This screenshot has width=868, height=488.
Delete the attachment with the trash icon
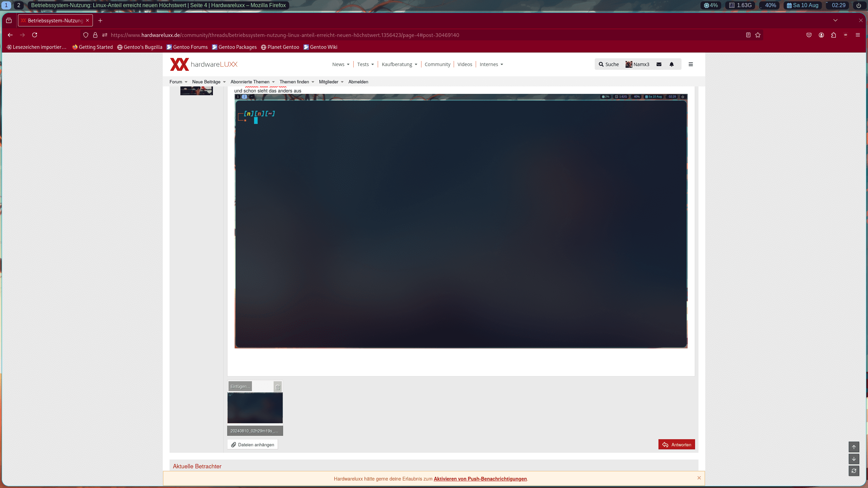[278, 387]
